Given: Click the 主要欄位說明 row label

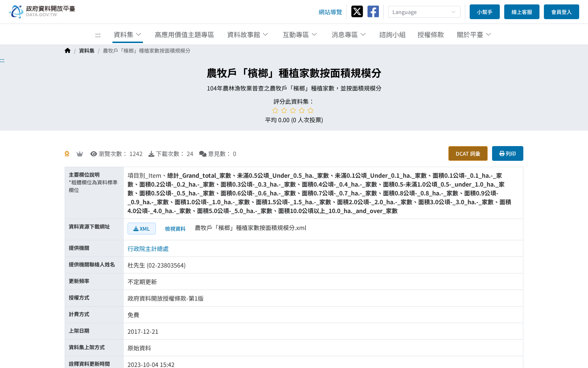Looking at the screenshot, I should 84,175.
